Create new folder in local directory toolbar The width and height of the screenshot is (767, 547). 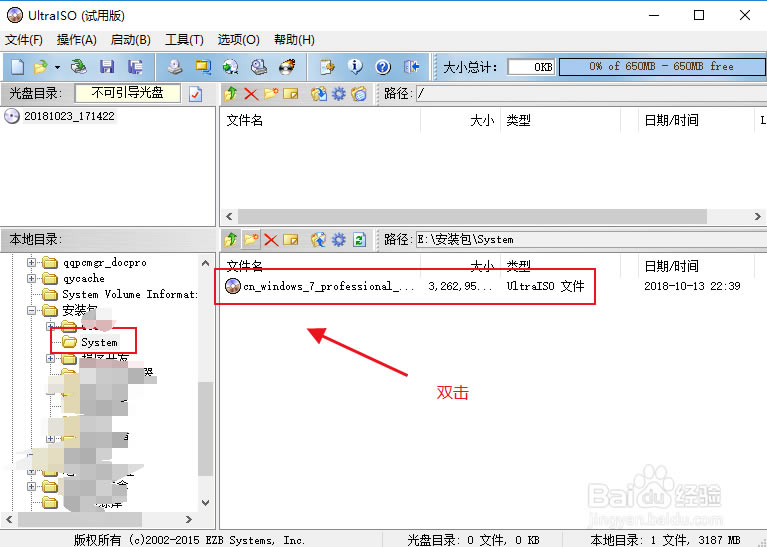pyautogui.click(x=251, y=239)
